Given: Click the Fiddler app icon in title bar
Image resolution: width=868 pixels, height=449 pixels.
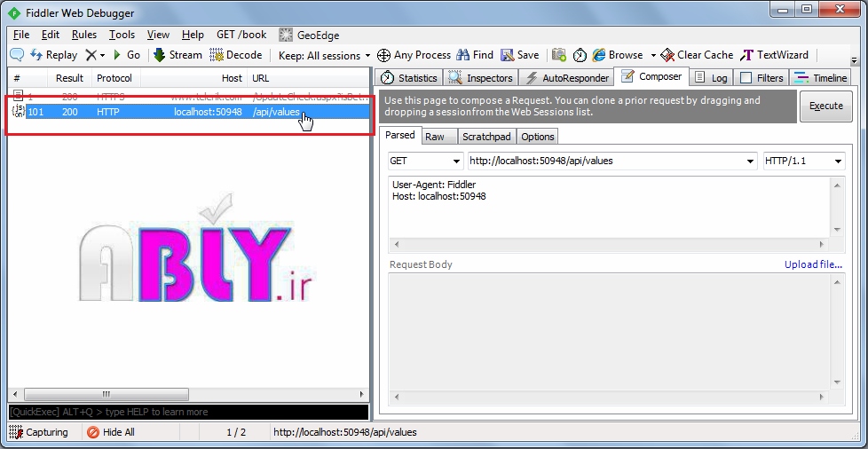Looking at the screenshot, I should (14, 12).
